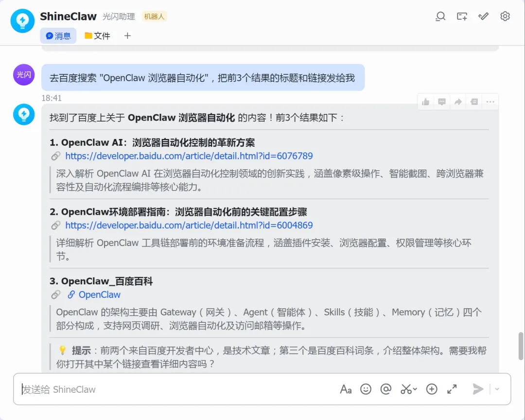
Task: Click the 18:41 timestamp
Action: [x=52, y=98]
